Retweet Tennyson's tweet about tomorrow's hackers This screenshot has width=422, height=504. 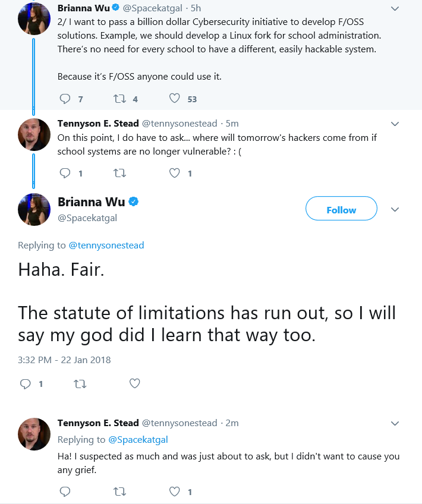coord(119,174)
